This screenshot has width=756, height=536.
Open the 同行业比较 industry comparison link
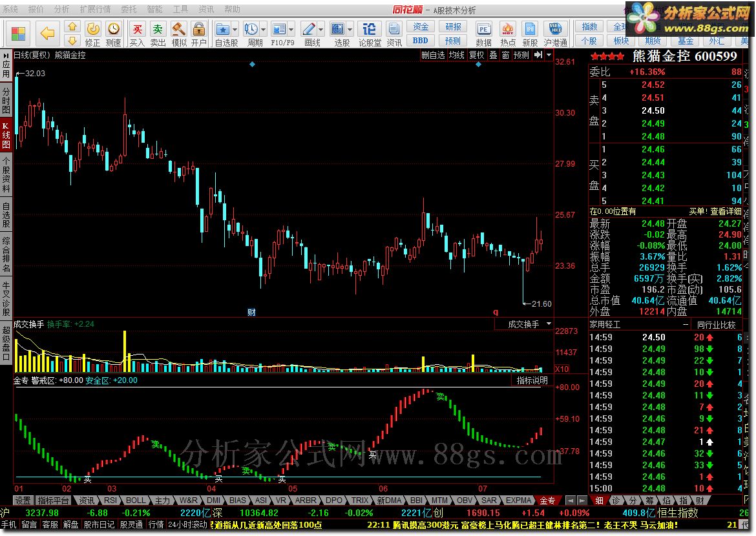click(717, 325)
